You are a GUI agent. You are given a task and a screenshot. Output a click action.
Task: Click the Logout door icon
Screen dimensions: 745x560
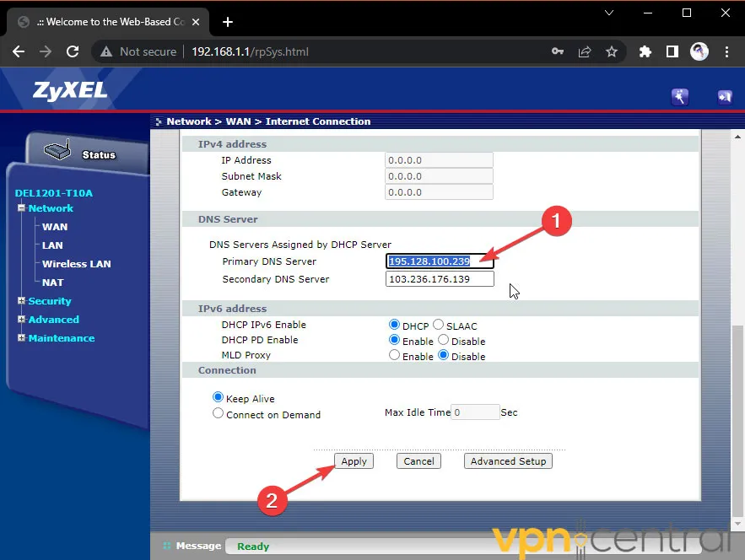point(725,97)
